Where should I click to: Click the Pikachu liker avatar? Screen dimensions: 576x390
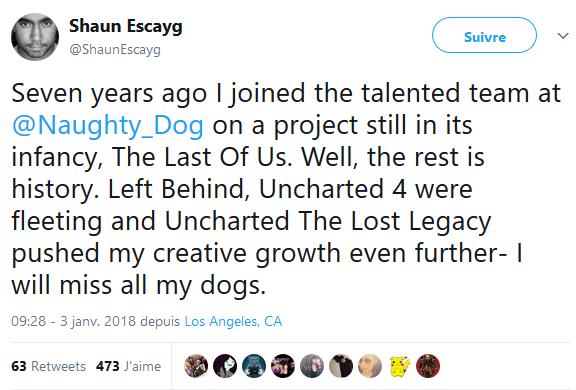coord(399,366)
